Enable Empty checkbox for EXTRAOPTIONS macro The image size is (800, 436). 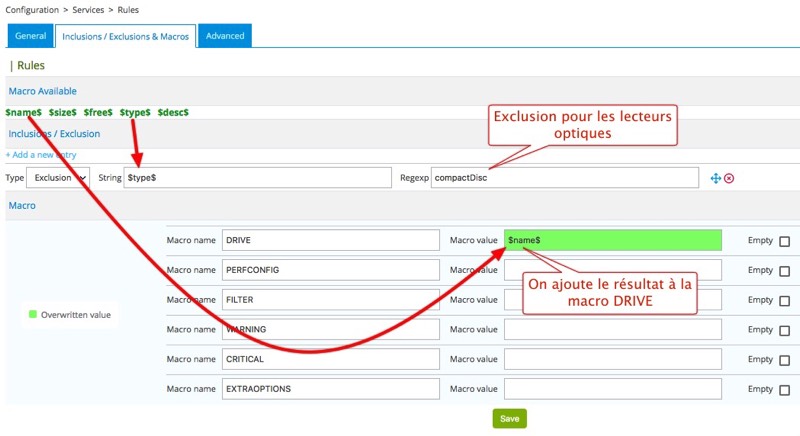coord(784,387)
